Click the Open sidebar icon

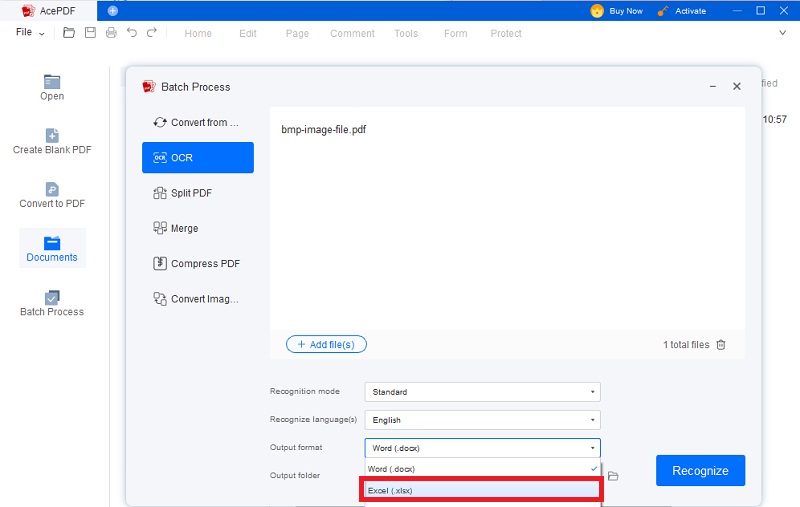52,88
